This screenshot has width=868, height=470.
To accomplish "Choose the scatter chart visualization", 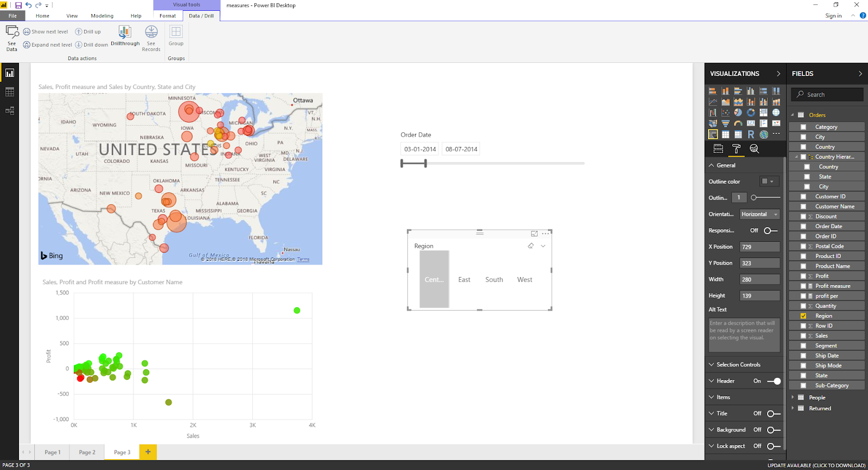I will [x=725, y=113].
